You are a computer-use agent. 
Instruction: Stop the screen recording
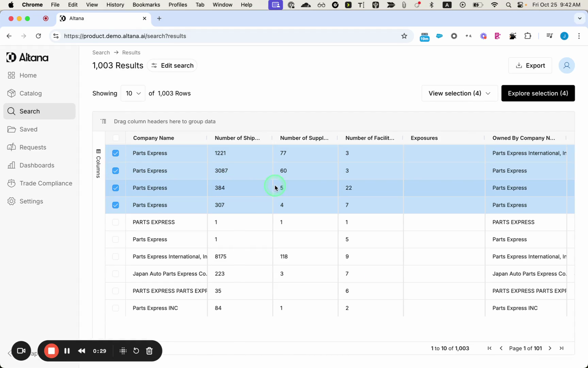51,351
